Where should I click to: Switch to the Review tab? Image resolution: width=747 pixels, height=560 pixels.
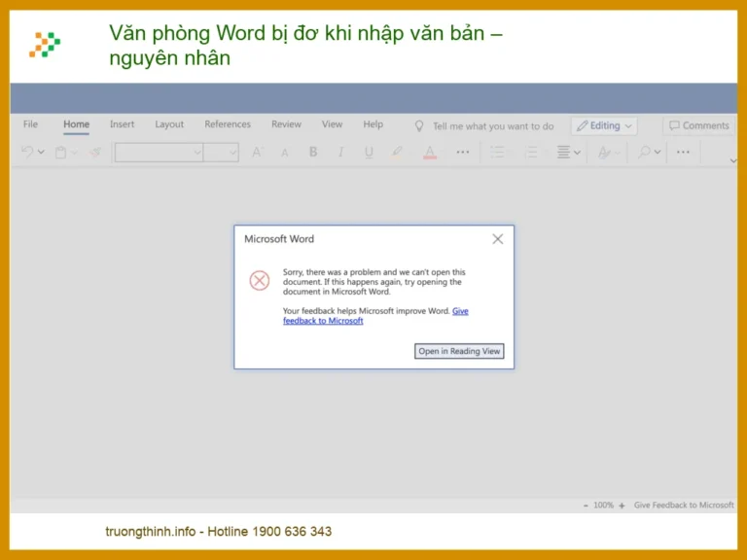[286, 124]
